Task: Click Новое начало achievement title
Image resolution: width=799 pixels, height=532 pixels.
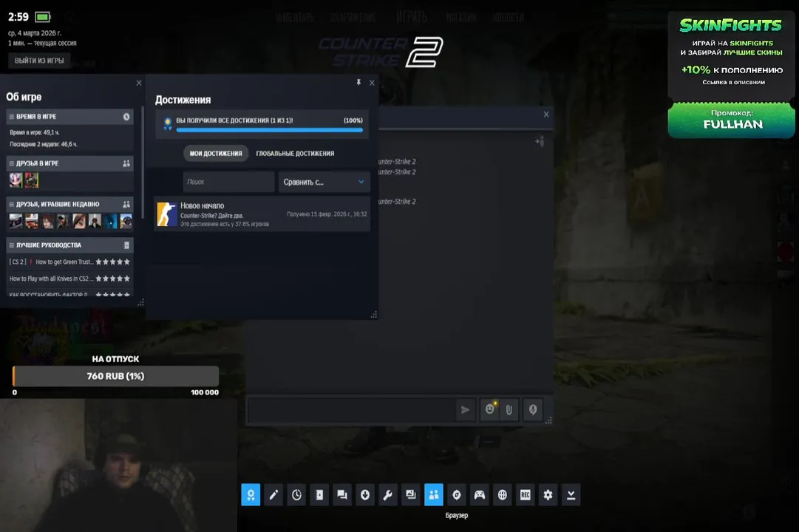Action: point(203,206)
